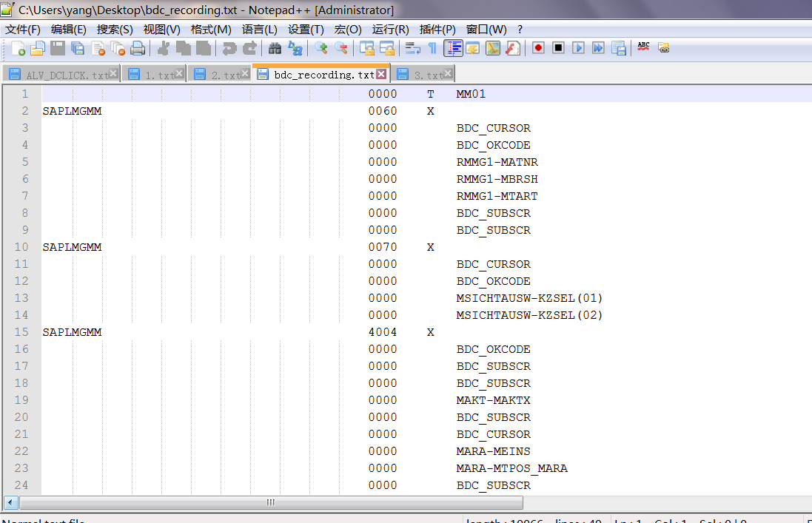Click the text MM01 on line 1
Viewport: 812px width, 523px height.
471,94
